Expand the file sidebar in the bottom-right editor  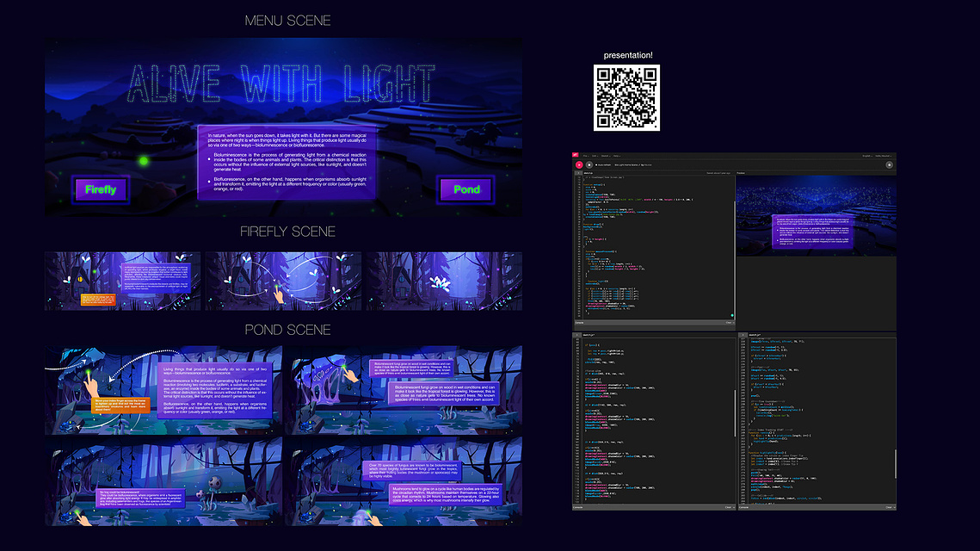pyautogui.click(x=743, y=335)
